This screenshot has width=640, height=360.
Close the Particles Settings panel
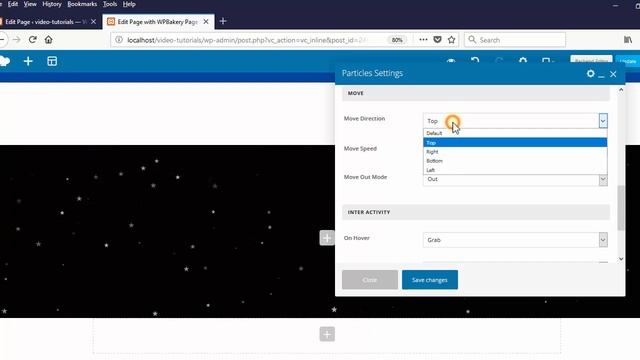click(613, 74)
